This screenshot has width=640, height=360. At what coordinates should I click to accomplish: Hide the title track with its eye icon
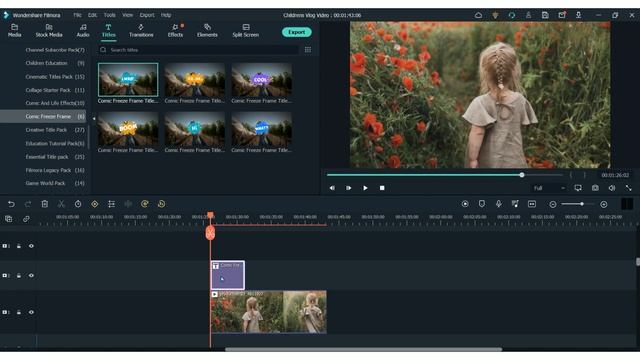point(31,276)
